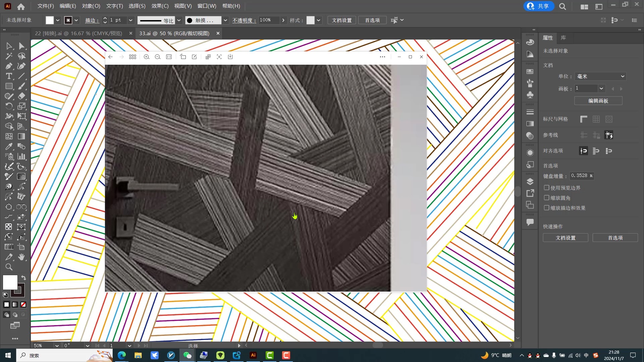The image size is (644, 362).
Task: Select the Lasso tool
Action: click(x=21, y=56)
